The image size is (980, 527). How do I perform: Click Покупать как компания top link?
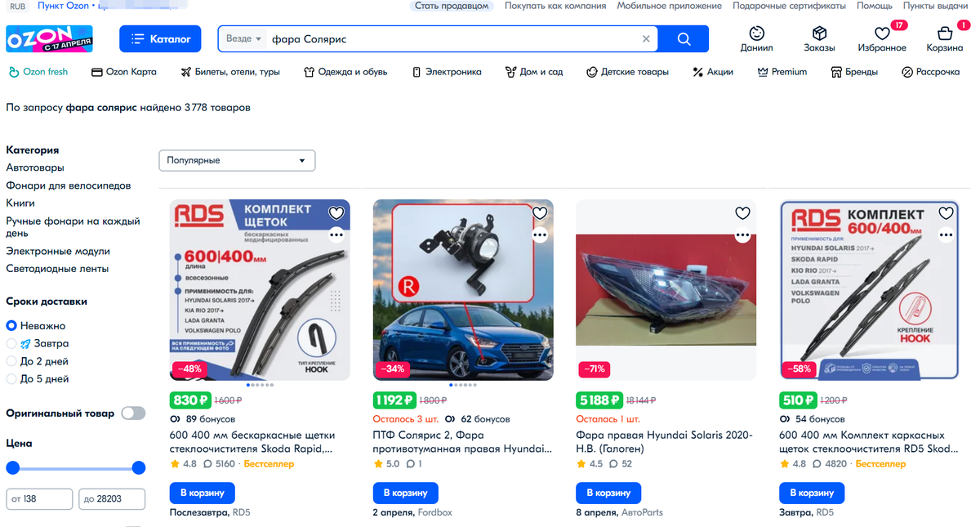[555, 6]
